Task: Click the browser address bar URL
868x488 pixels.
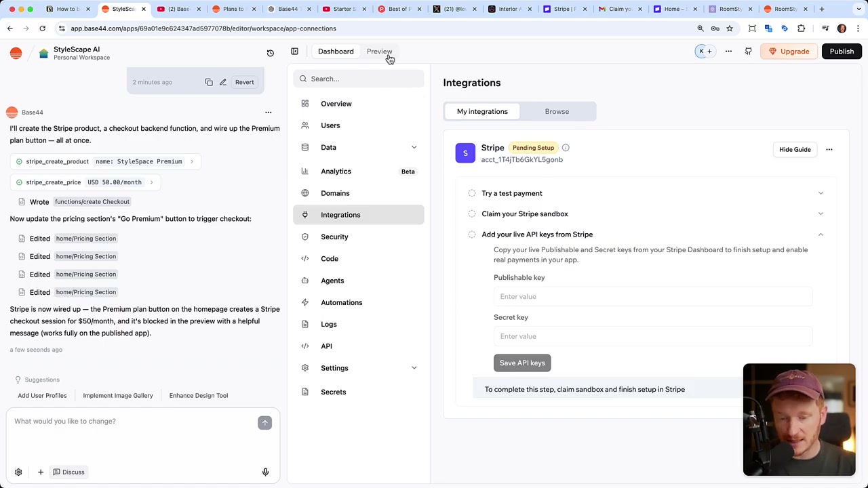Action: 203,28
